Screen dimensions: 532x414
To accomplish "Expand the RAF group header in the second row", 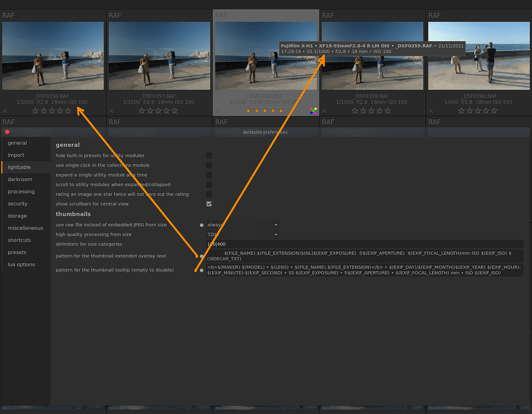I will click(x=8, y=122).
